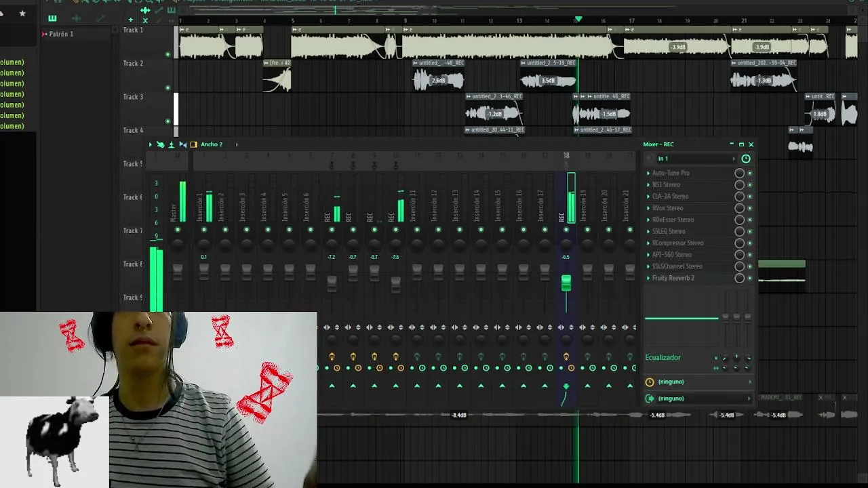Image resolution: width=868 pixels, height=488 pixels.
Task: Click the selected REC track green volume fader
Action: [566, 283]
